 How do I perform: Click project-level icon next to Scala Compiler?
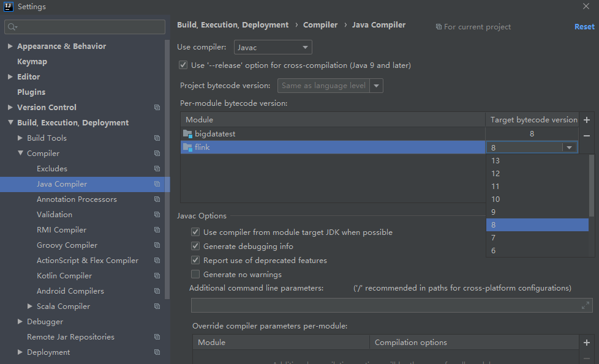click(x=157, y=306)
